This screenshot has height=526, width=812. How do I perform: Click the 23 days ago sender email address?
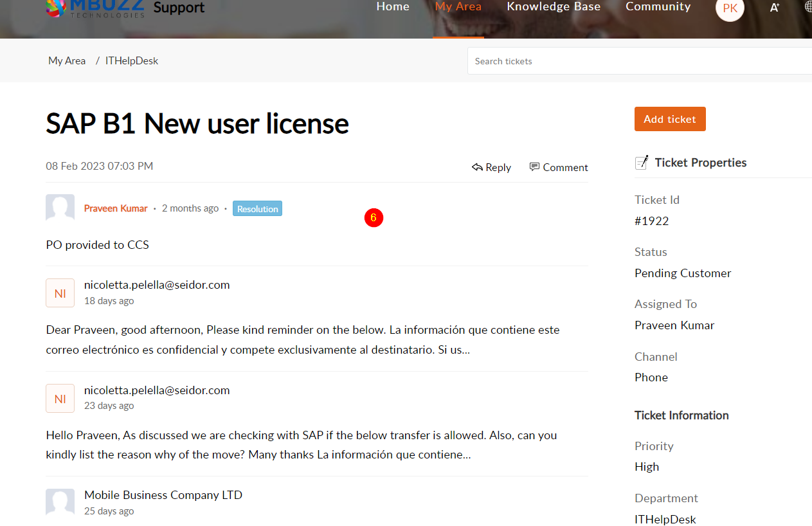(x=157, y=390)
